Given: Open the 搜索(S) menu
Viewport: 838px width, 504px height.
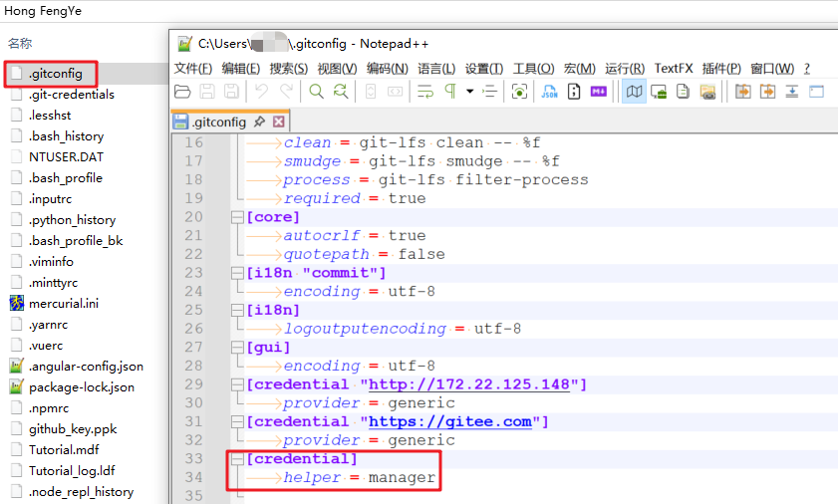Looking at the screenshot, I should pos(289,69).
